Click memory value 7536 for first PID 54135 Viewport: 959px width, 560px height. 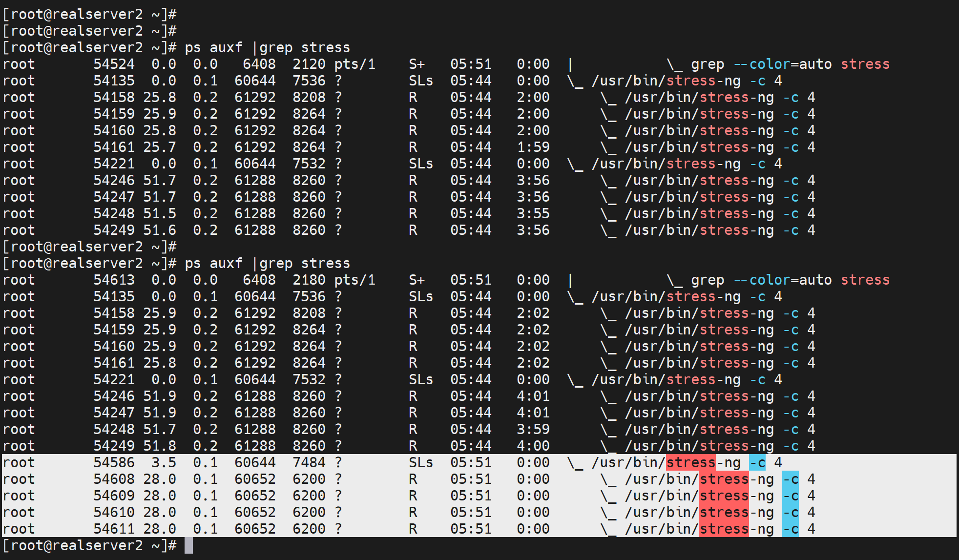pyautogui.click(x=309, y=81)
